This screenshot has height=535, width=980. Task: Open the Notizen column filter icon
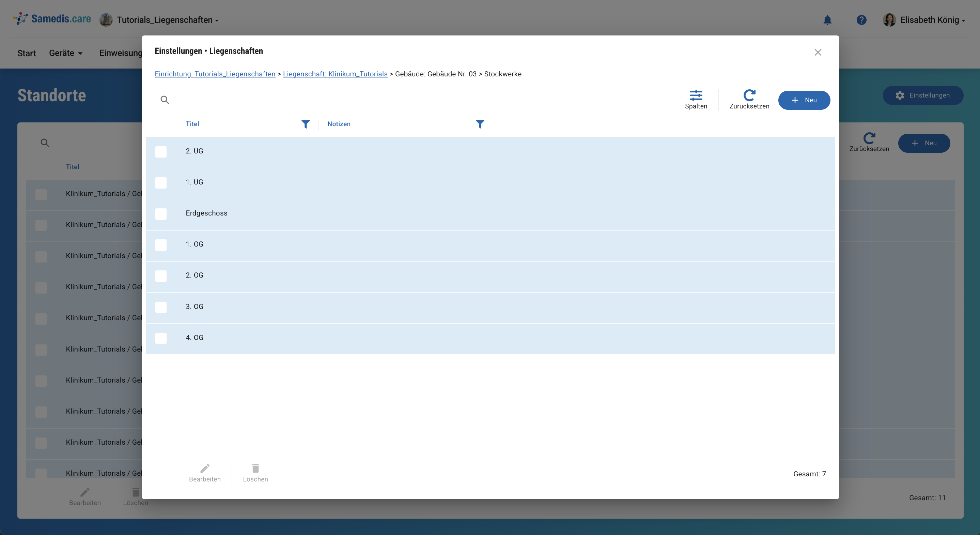pyautogui.click(x=480, y=124)
